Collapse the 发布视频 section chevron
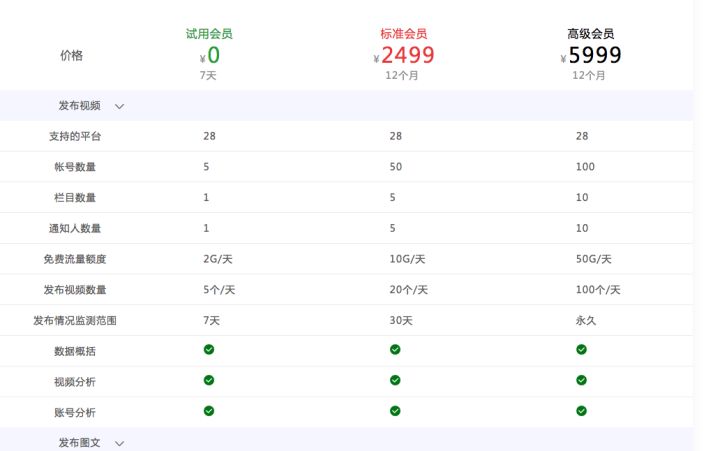This screenshot has height=451, width=720. pos(119,107)
